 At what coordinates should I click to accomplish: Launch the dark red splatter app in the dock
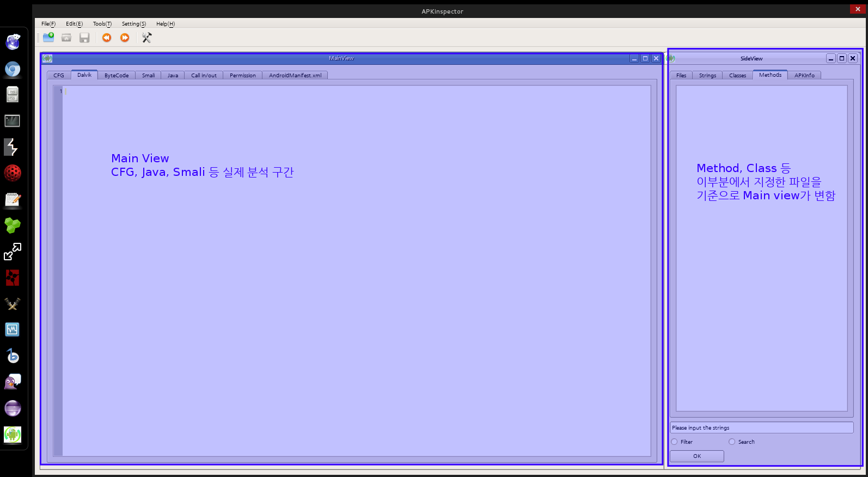[x=13, y=278]
